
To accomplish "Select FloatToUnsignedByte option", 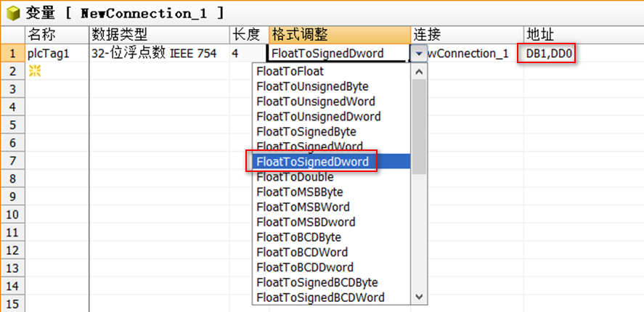I will pos(312,86).
